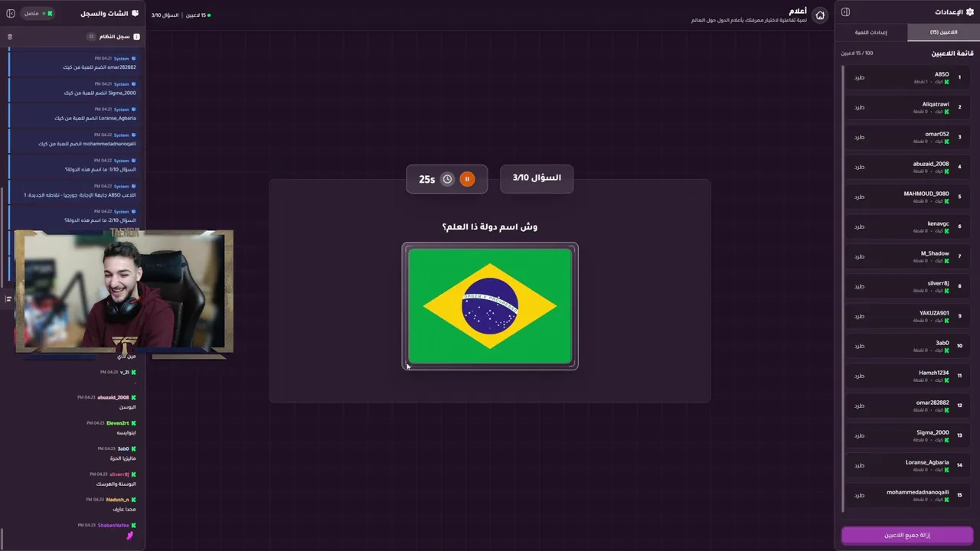Kick player MAHMOUD_9080 using طرد
This screenshot has height=551, width=980.
pos(859,197)
